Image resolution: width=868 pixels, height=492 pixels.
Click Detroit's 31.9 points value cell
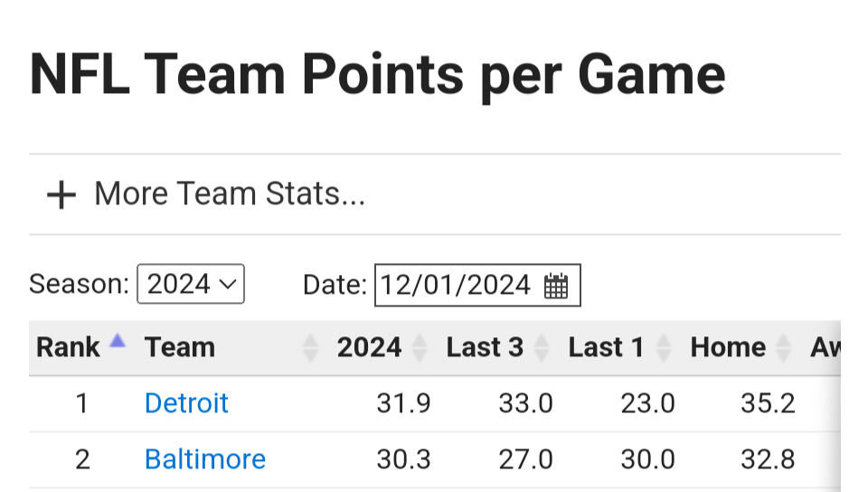(403, 403)
